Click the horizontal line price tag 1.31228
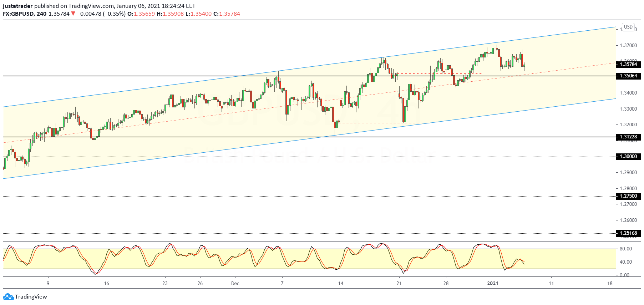Screen dimensions: 644x305 tap(628, 137)
